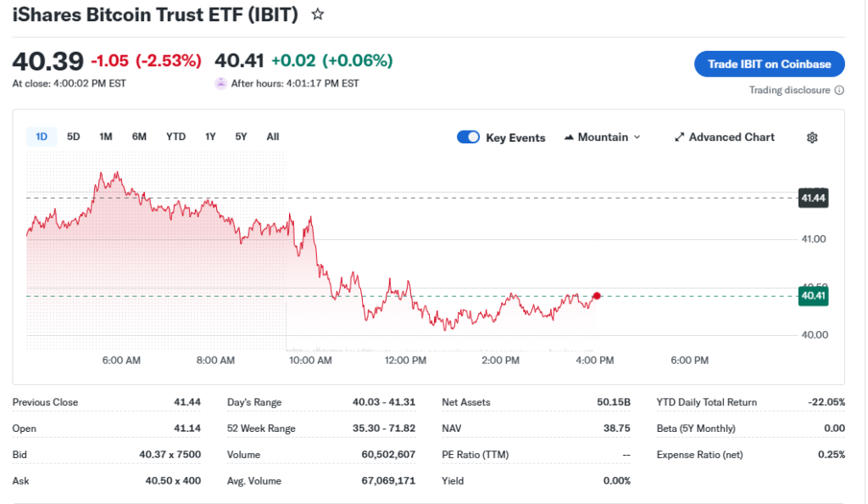Click the Trading disclosure info icon

[839, 91]
